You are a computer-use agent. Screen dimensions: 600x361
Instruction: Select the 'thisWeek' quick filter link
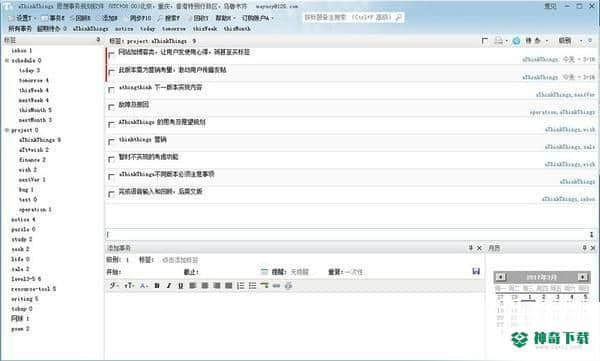point(205,28)
